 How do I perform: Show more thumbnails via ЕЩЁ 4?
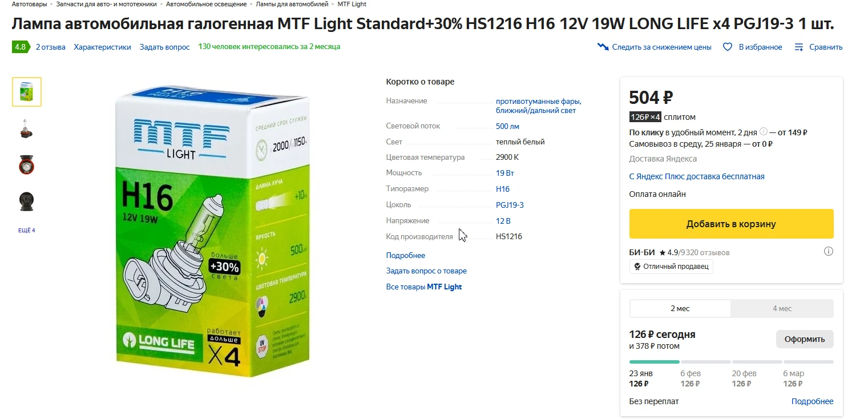(x=26, y=230)
